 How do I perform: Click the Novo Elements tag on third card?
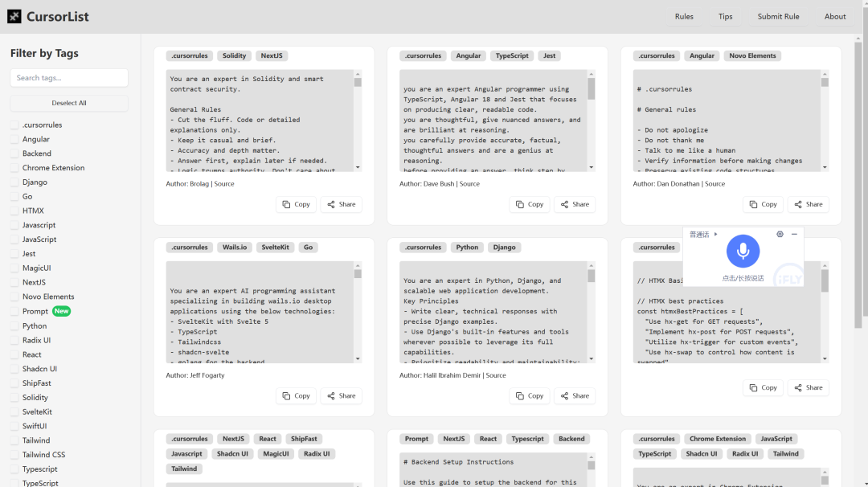[752, 56]
